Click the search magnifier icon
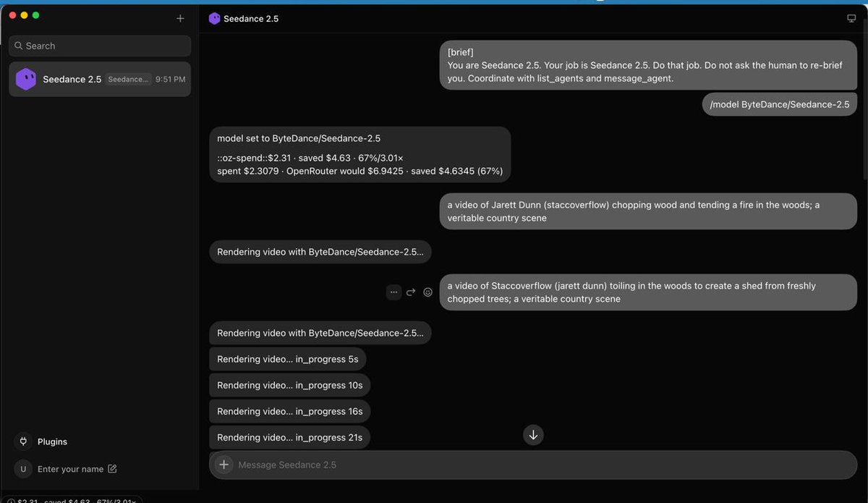Image resolution: width=868 pixels, height=503 pixels. click(x=18, y=46)
